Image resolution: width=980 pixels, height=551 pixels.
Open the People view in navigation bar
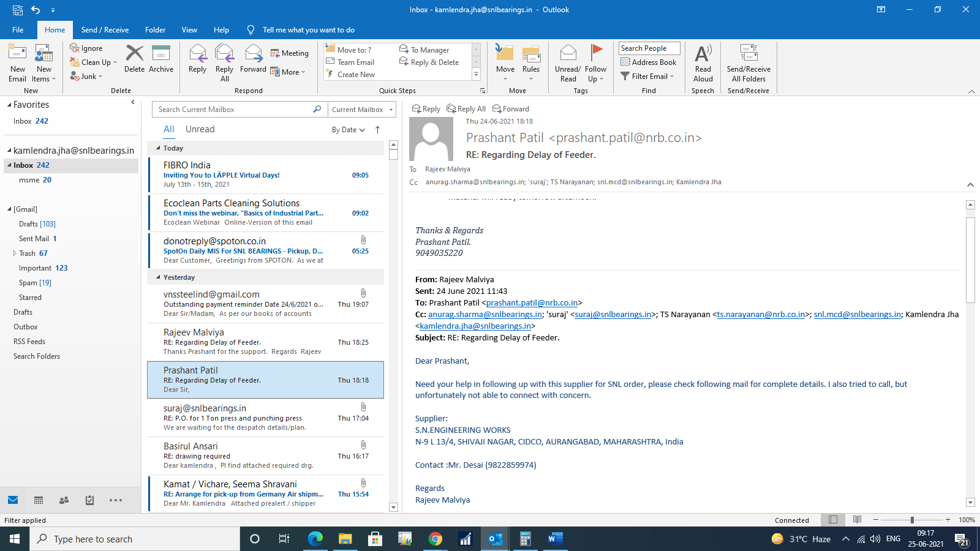(x=64, y=500)
